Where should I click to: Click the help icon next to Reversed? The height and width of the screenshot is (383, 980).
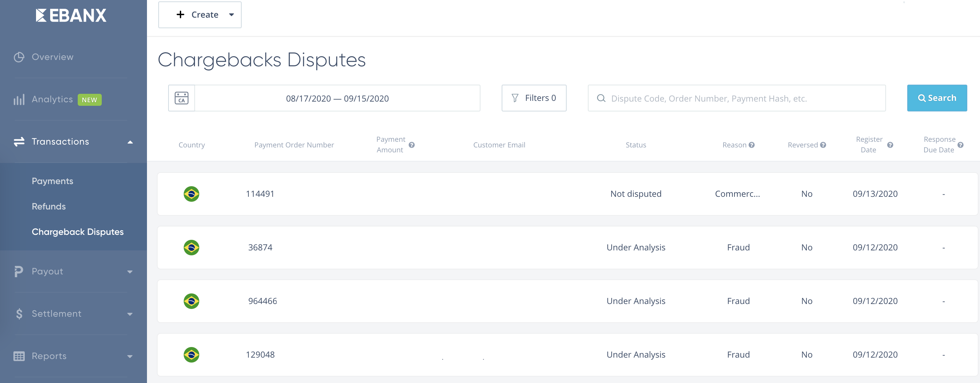pos(823,145)
